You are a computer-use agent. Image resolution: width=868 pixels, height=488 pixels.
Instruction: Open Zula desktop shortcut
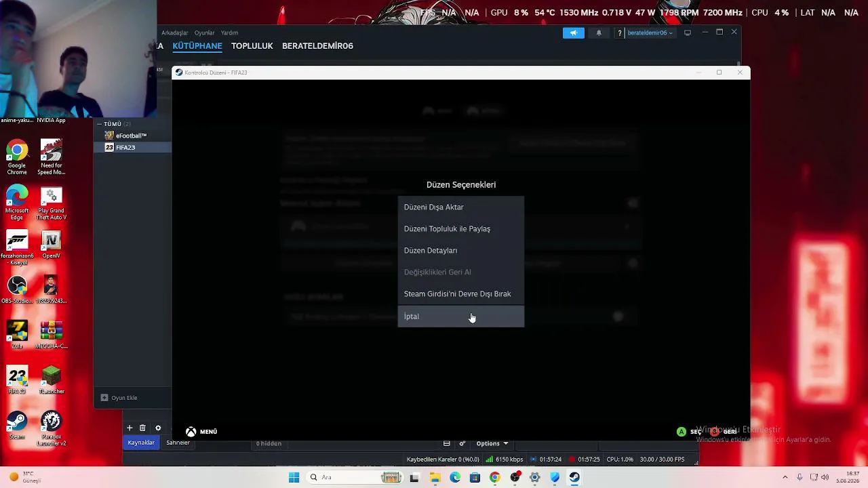(x=17, y=335)
